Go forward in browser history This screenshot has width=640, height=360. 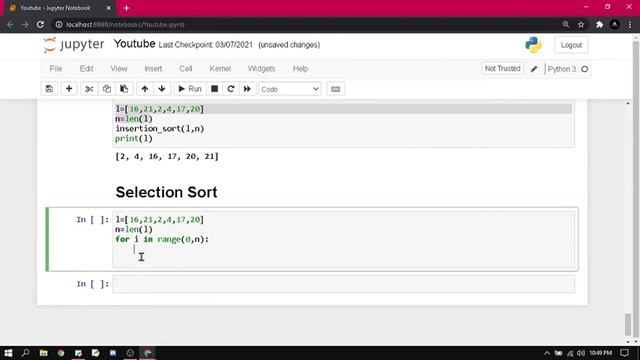(x=25, y=24)
